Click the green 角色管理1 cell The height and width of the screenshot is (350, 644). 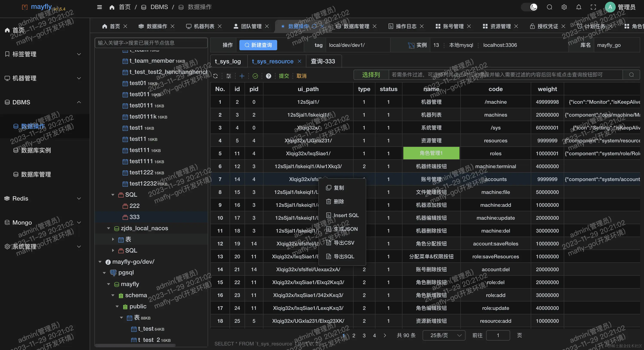(431, 153)
